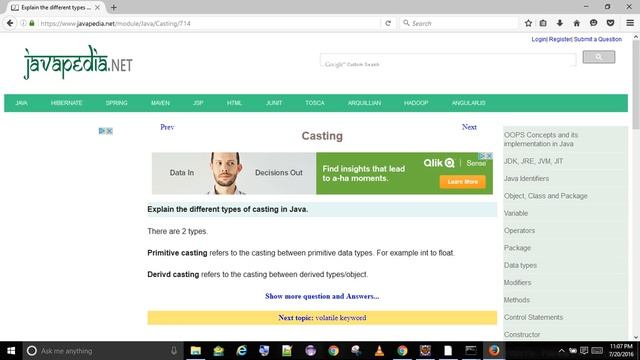
Task: Open the bookmarks list icon
Action: pos(543,23)
